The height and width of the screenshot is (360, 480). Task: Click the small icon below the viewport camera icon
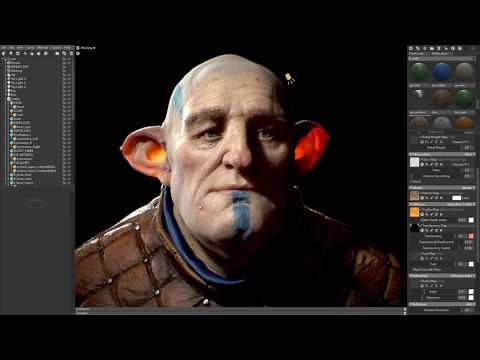[x=77, y=53]
